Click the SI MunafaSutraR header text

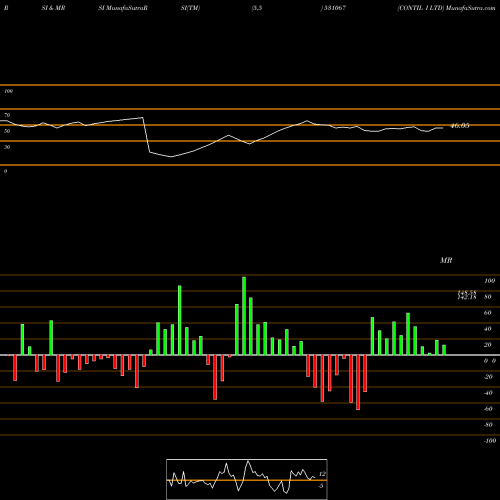(123, 8)
